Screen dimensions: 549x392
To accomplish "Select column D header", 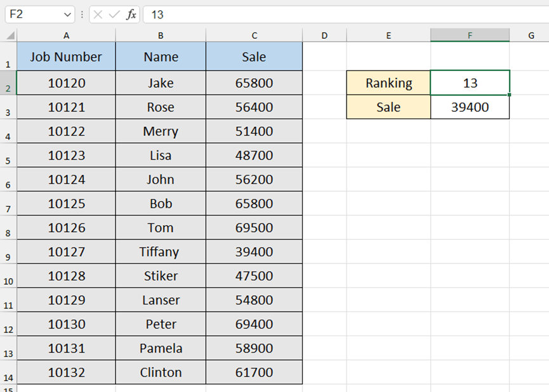I will 324,36.
